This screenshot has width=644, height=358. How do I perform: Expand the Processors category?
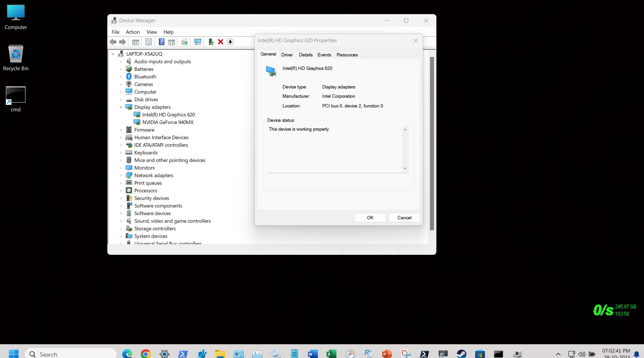121,191
